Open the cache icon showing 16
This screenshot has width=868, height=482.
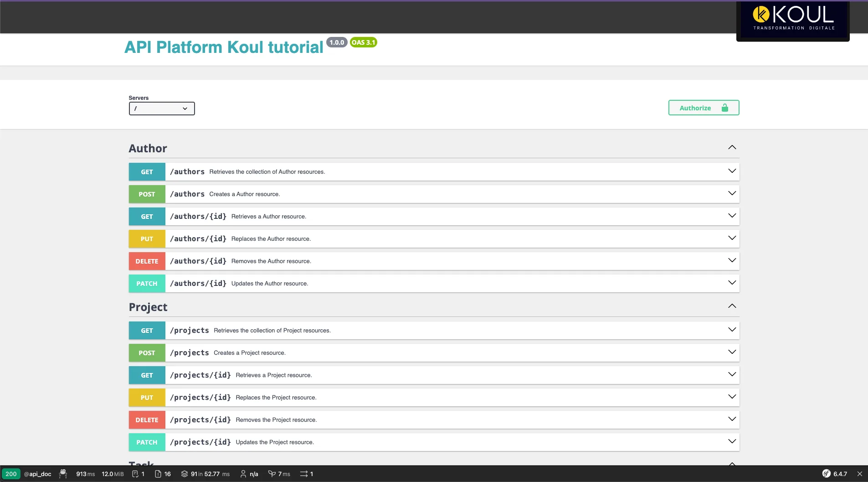coord(163,474)
